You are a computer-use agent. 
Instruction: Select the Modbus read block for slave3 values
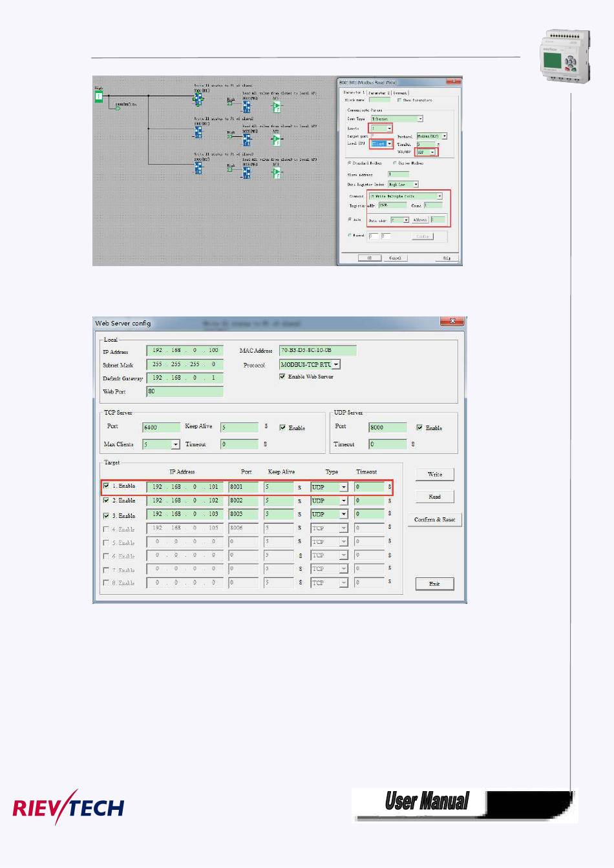tap(246, 172)
